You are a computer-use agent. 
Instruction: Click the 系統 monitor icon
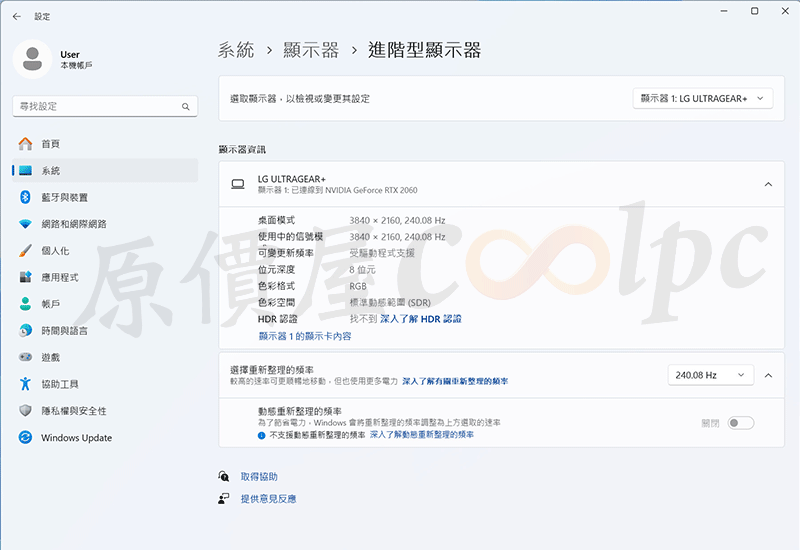coord(25,170)
